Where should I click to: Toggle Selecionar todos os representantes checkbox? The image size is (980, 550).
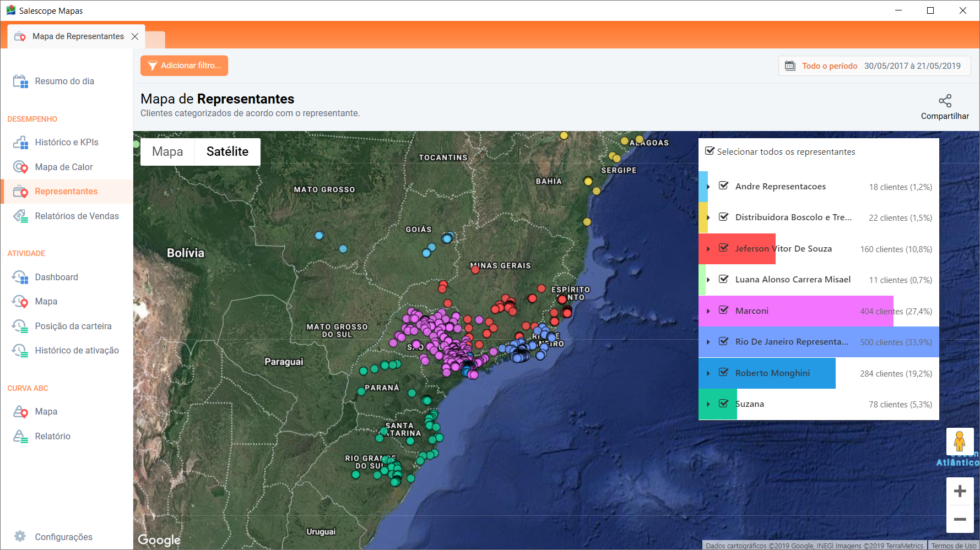coord(710,151)
